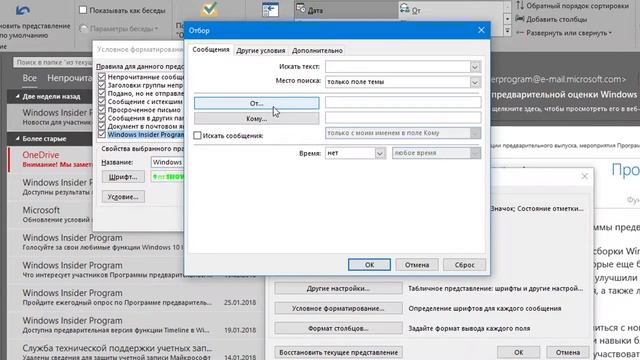Click Обратный порядок сортировки
This screenshot has height=360, width=640.
572,6
